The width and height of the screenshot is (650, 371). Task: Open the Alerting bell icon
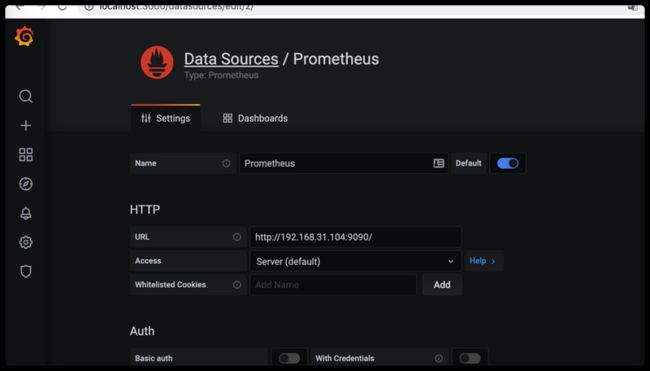point(26,213)
